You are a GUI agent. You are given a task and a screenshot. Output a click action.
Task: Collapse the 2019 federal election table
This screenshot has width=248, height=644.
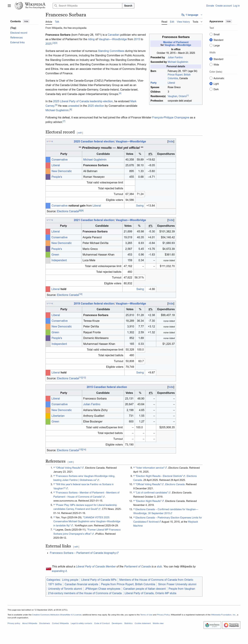pyautogui.click(x=171, y=303)
